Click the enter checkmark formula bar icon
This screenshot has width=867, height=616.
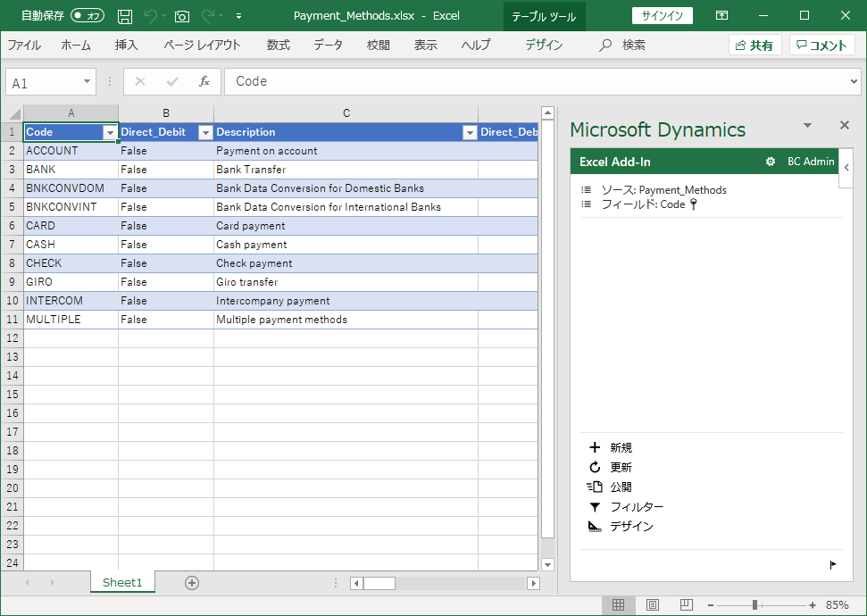pyautogui.click(x=172, y=82)
